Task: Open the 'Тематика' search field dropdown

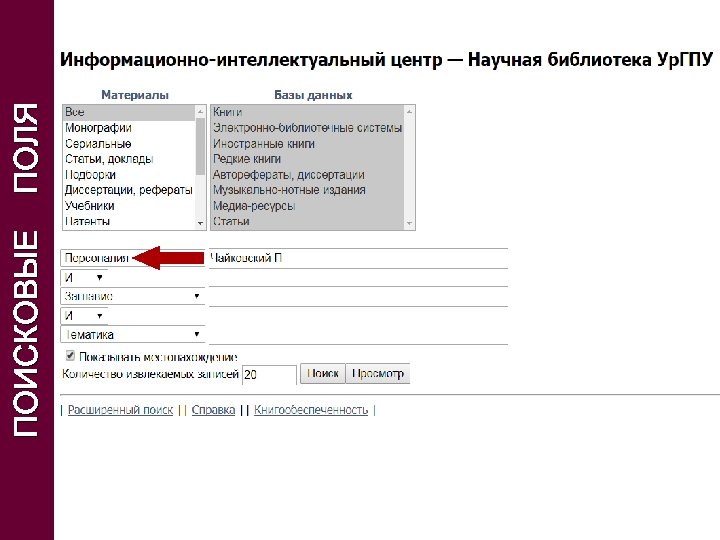Action: pyautogui.click(x=132, y=334)
